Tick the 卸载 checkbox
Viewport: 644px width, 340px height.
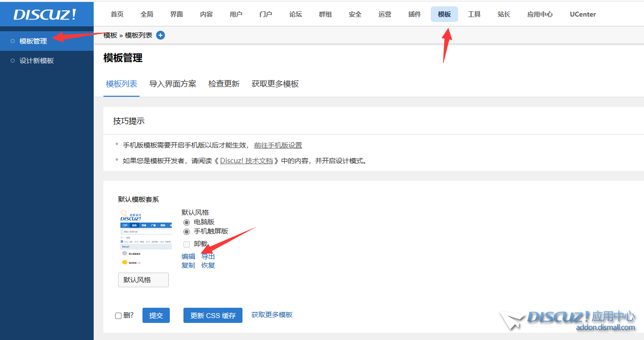[x=186, y=244]
